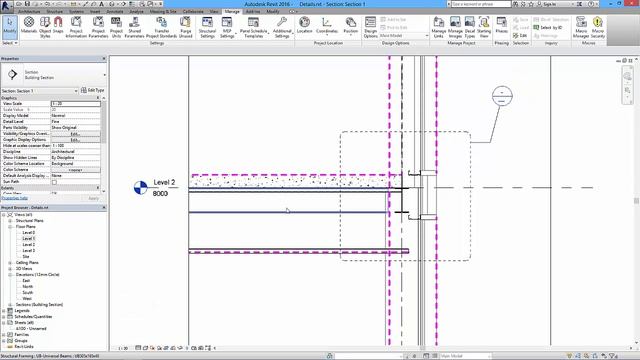Switch to the View ribbon tab
Viewport: 640px width, 360px height.
point(214,11)
